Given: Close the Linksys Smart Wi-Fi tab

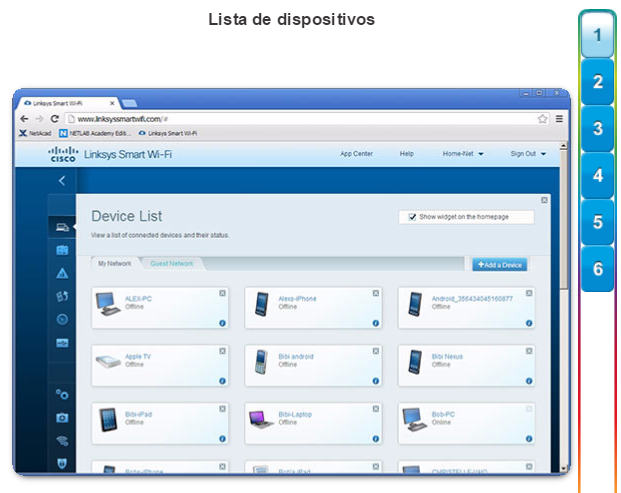Looking at the screenshot, I should [x=112, y=103].
